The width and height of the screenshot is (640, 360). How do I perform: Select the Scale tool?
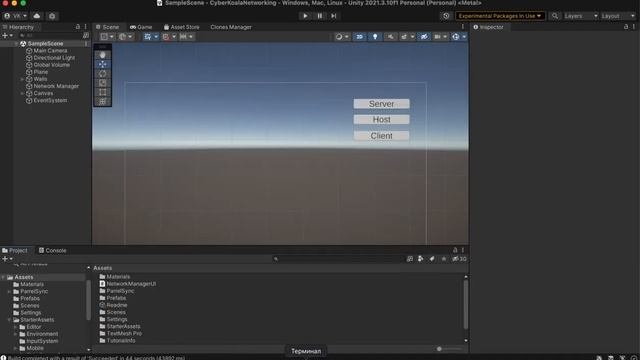[x=102, y=83]
